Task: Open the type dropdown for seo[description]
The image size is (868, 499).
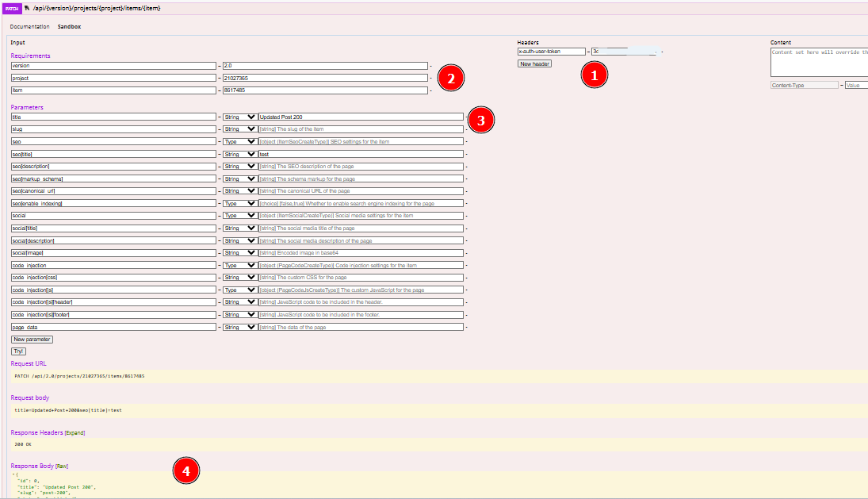Action: tap(239, 166)
